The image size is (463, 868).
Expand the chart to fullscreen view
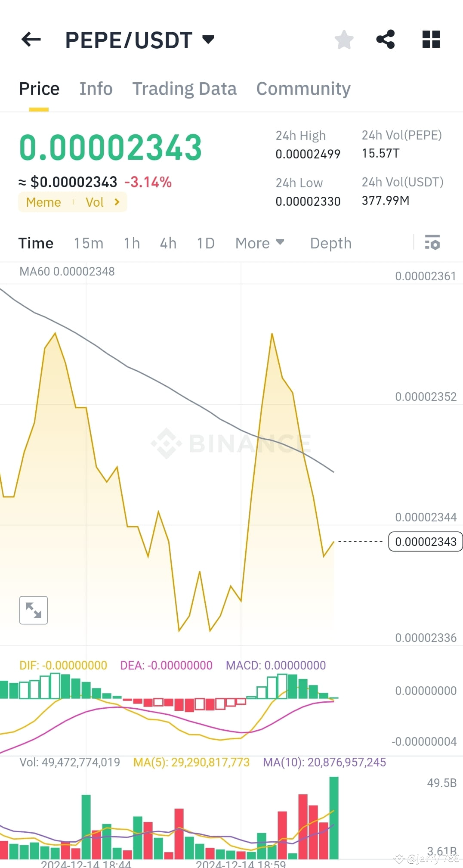tap(34, 610)
